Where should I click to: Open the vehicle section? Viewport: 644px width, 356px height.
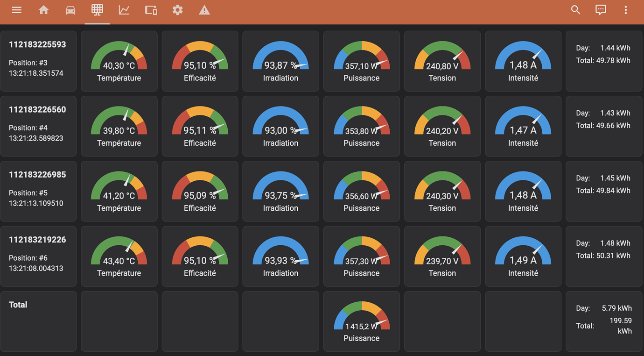tap(70, 9)
